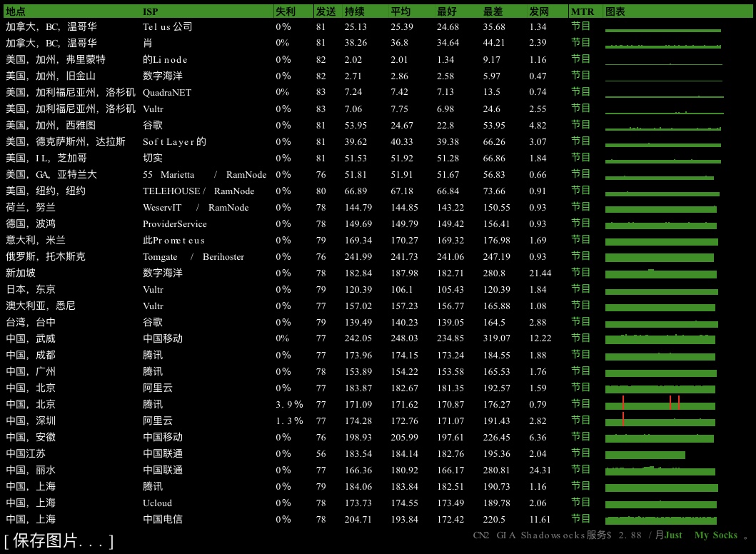This screenshot has width=756, height=554.
Task: Open MTR 节目 link for QuadraNET row
Action: [580, 91]
